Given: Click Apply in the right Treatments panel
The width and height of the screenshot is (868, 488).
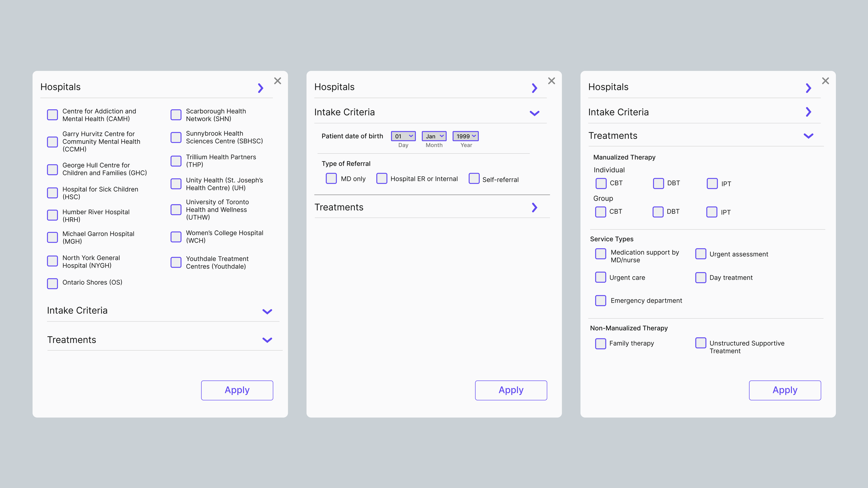Looking at the screenshot, I should pos(785,390).
